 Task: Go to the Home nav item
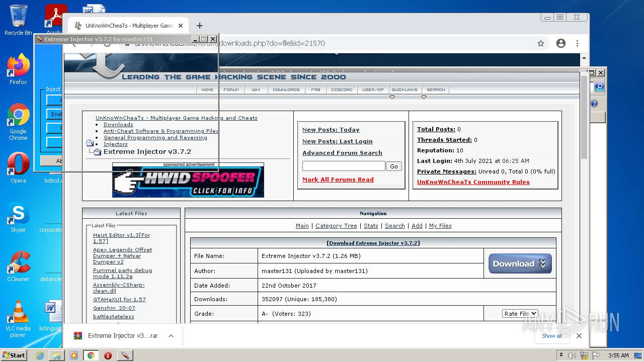point(207,89)
